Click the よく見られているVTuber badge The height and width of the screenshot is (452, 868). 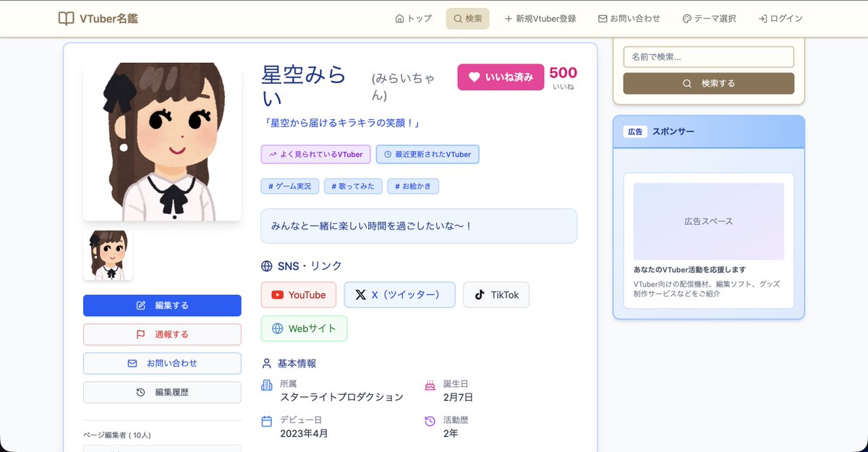click(316, 154)
